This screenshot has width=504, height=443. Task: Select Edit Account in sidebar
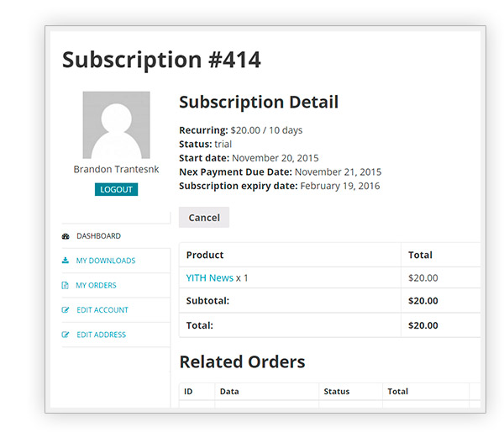click(x=102, y=310)
